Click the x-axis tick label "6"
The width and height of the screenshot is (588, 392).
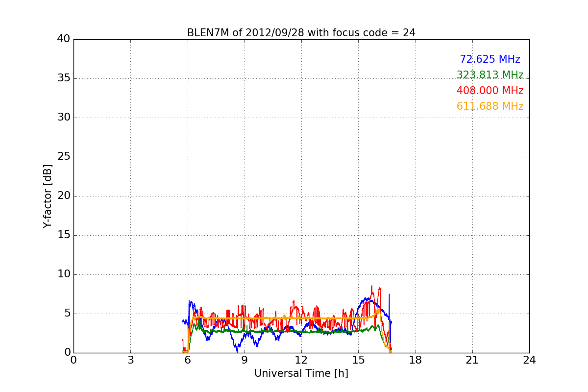(x=188, y=360)
